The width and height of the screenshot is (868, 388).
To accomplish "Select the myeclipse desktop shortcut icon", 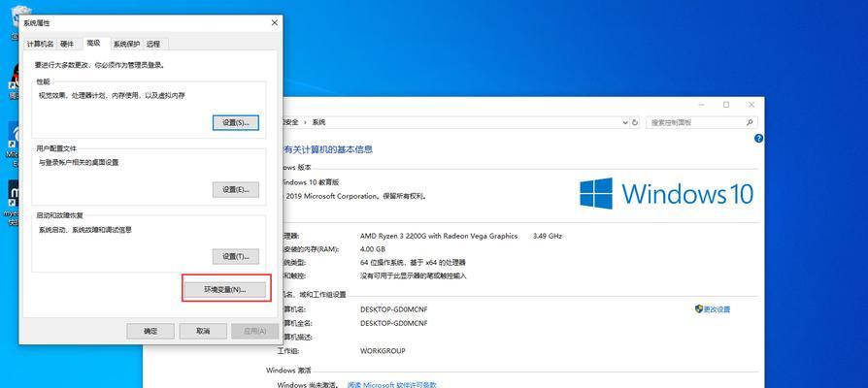I will pyautogui.click(x=14, y=204).
